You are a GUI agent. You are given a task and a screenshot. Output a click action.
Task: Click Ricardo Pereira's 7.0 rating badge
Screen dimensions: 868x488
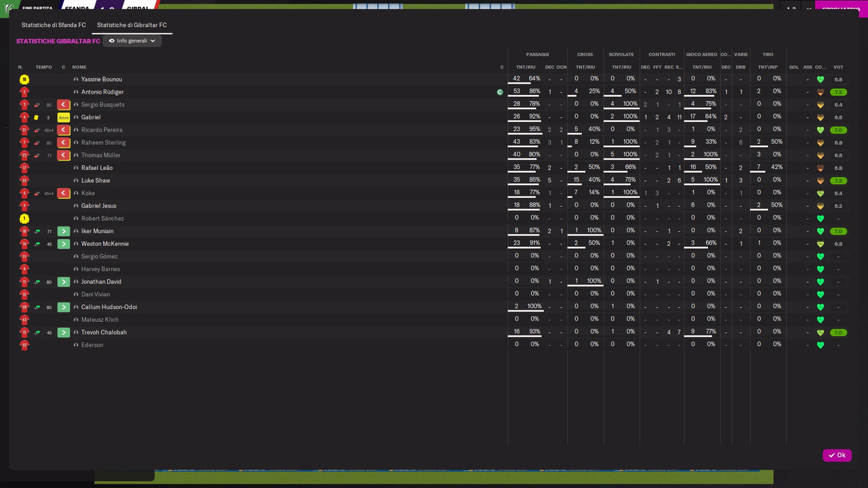point(838,130)
